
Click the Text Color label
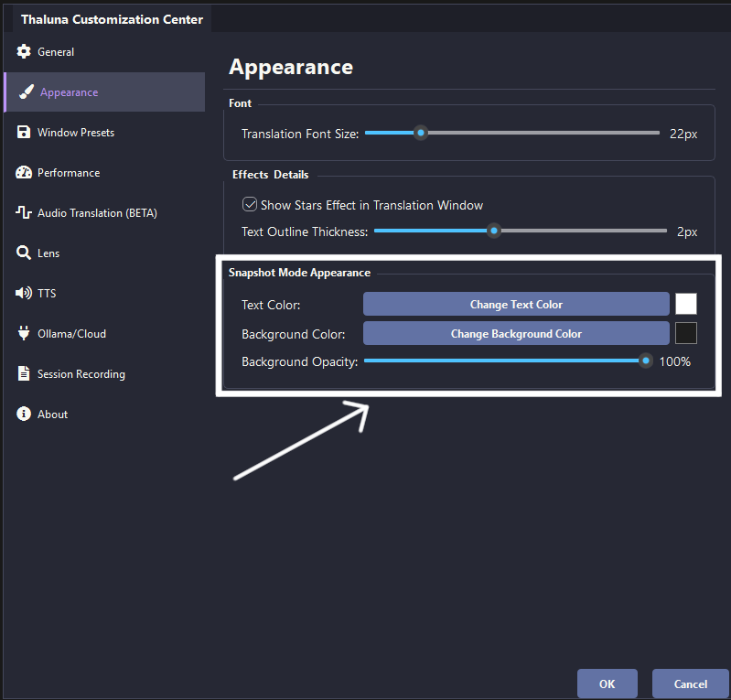point(271,305)
